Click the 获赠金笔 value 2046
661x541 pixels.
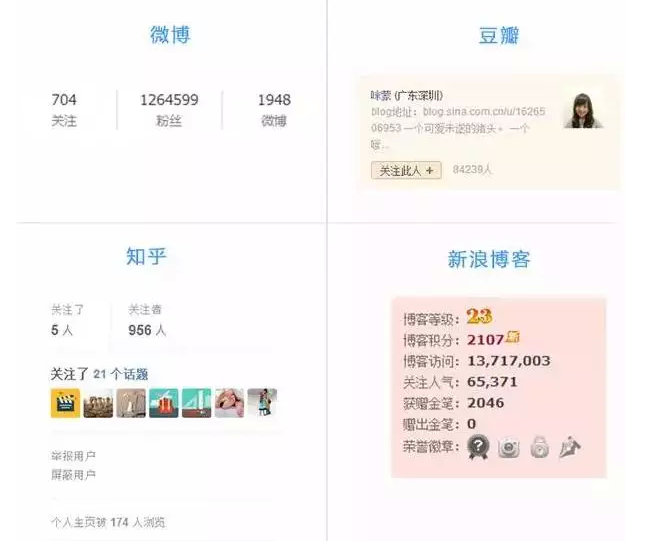(486, 403)
